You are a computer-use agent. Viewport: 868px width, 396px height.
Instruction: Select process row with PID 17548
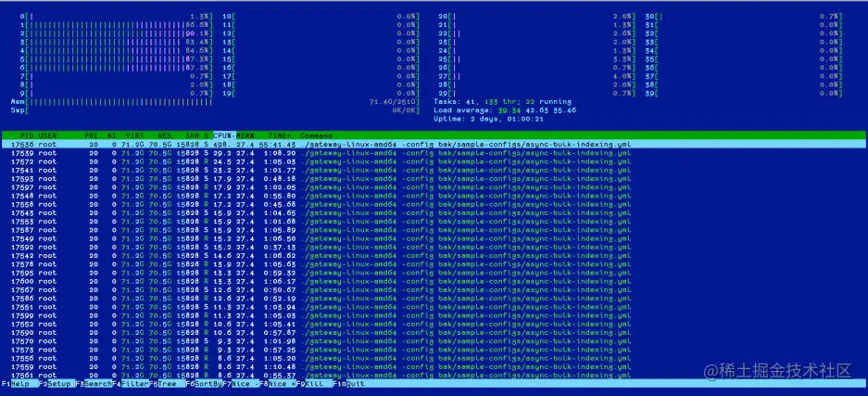pos(434,196)
